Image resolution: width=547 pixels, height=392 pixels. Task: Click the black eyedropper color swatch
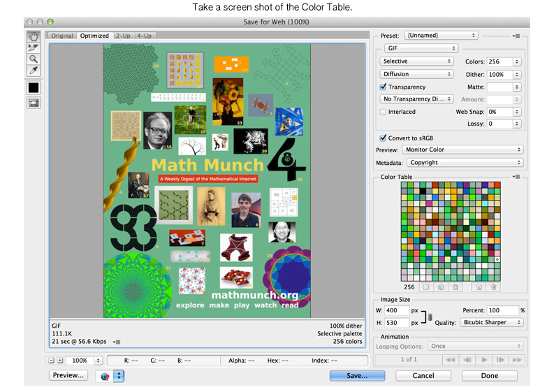pos(34,88)
